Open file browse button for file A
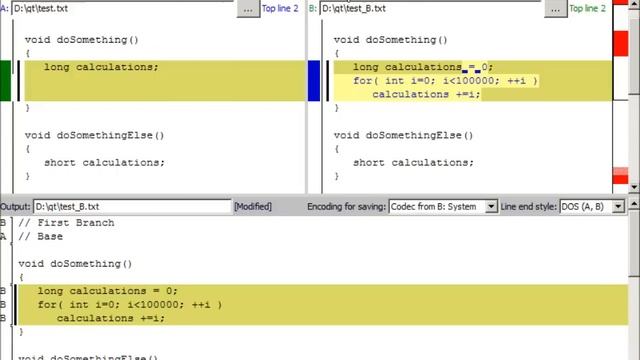Viewport: 640px width, 360px height. point(248,9)
